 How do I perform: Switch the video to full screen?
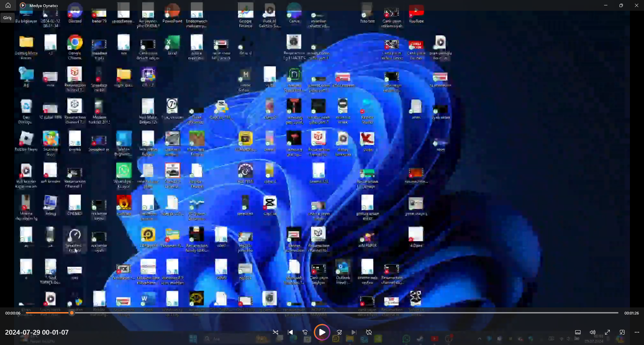tap(607, 332)
